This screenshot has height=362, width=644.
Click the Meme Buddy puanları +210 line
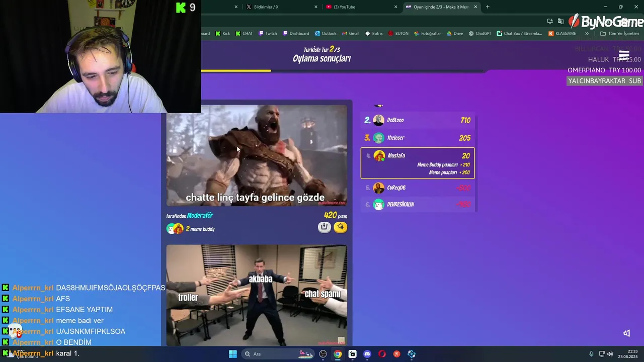tap(443, 165)
